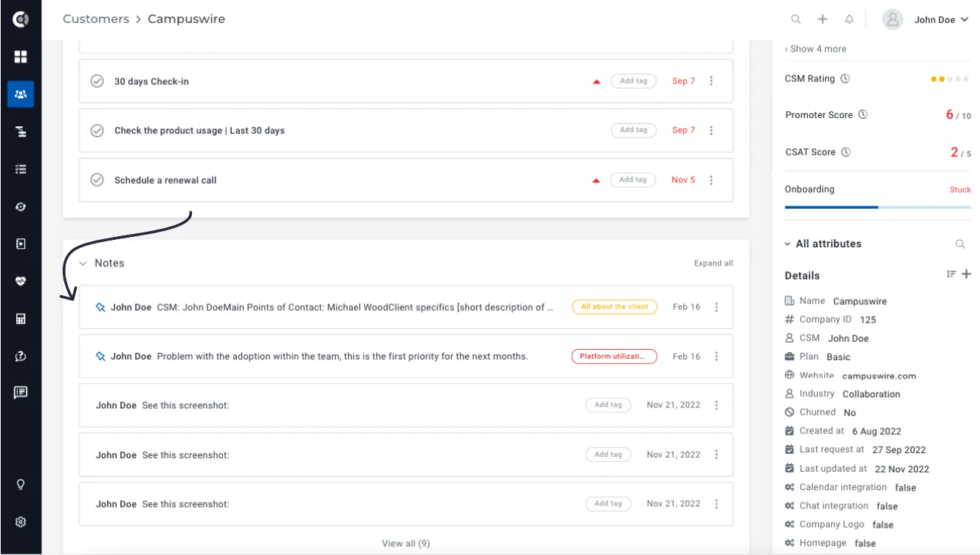Image resolution: width=980 pixels, height=555 pixels.
Task: Open the John Doe user menu
Action: tap(925, 20)
